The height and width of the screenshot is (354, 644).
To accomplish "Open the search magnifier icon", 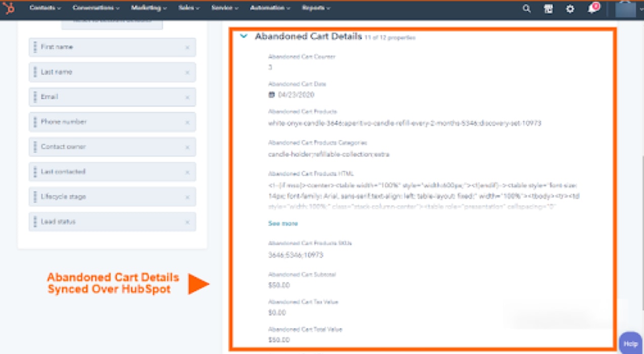I will pos(527,9).
